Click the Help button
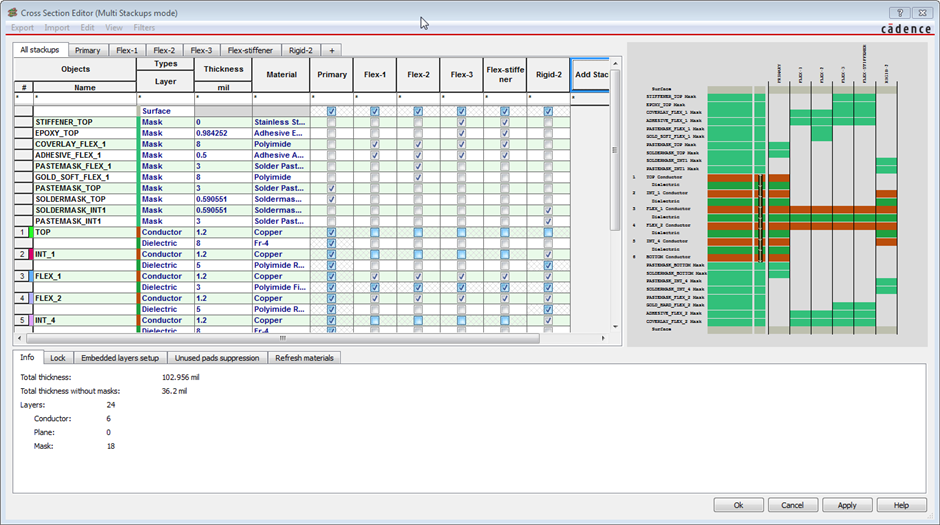Image resolution: width=940 pixels, height=525 pixels. point(902,505)
